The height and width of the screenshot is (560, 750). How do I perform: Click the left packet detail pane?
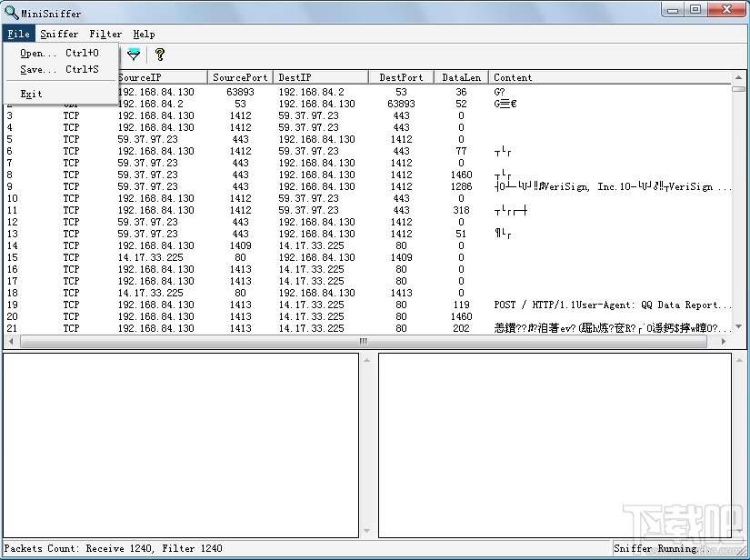click(x=181, y=445)
